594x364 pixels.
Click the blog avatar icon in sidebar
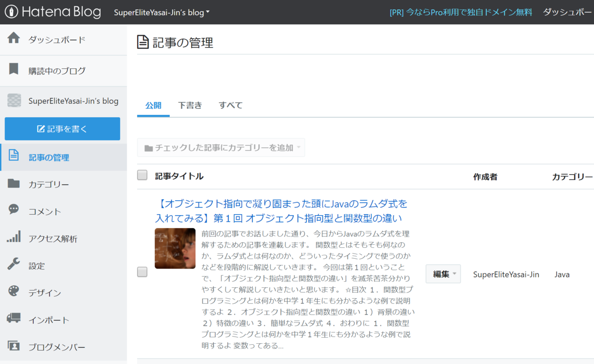click(14, 101)
